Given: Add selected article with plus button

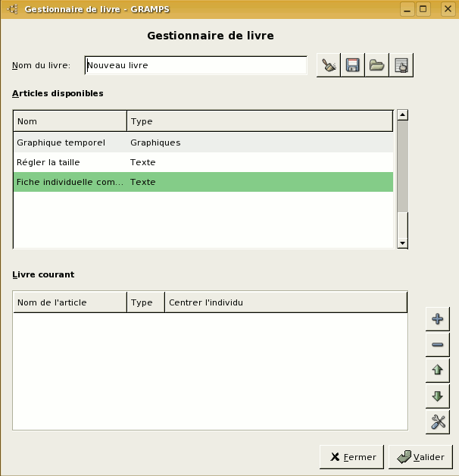Looking at the screenshot, I should [437, 319].
